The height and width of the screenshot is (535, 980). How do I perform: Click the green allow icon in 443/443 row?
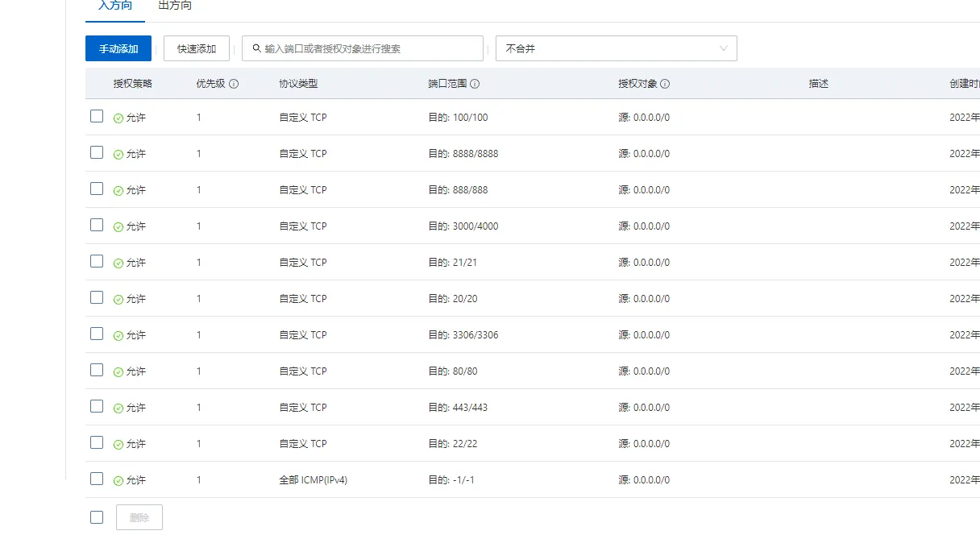point(118,409)
